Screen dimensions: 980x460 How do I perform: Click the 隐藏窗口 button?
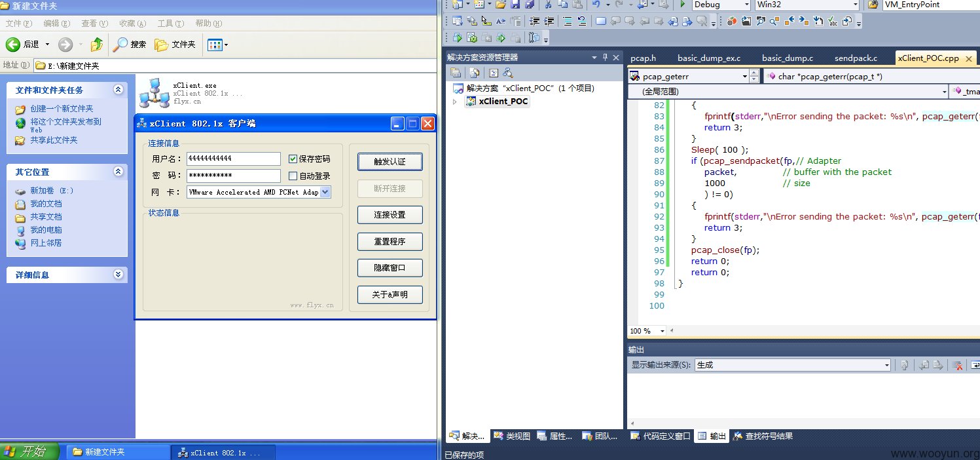point(390,268)
